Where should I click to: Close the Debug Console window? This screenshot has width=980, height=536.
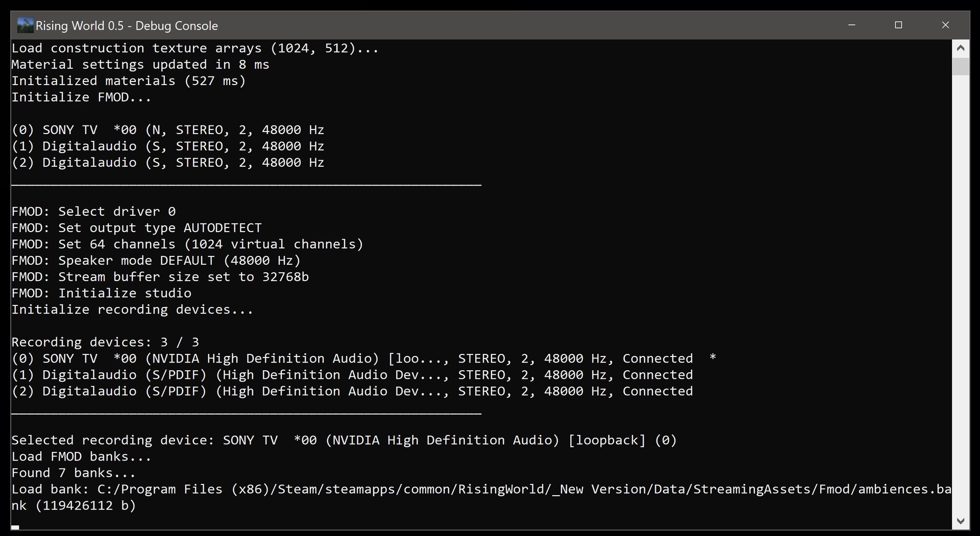(945, 25)
